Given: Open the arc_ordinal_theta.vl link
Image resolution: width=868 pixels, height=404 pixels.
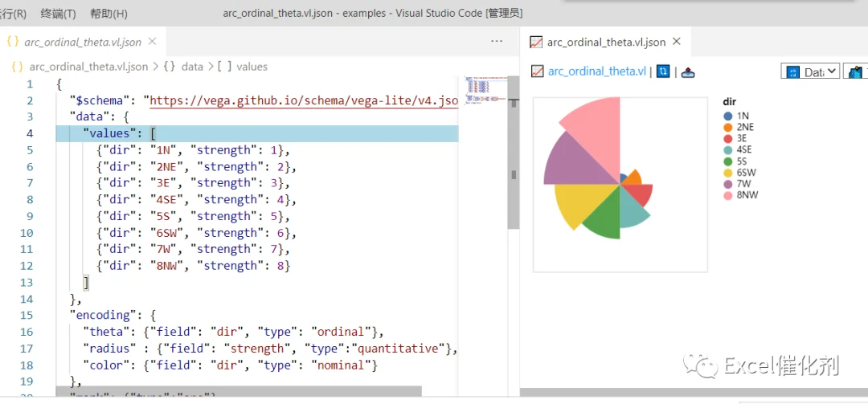Looking at the screenshot, I should pyautogui.click(x=596, y=71).
